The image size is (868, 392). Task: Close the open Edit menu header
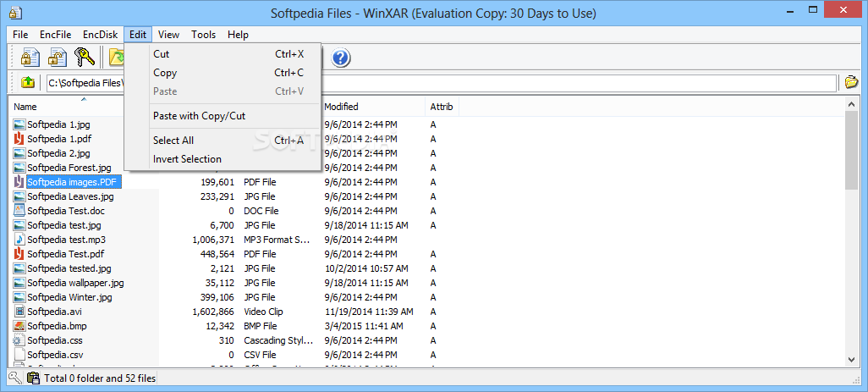point(138,35)
